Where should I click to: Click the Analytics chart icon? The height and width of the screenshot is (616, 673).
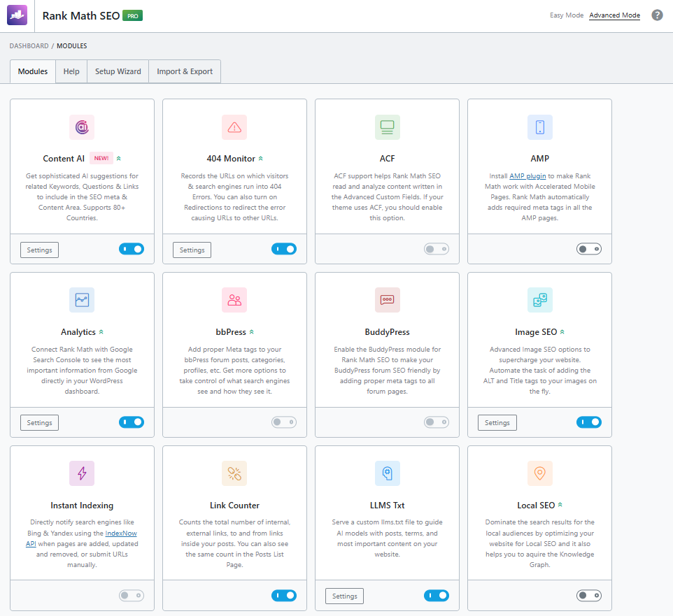pos(82,300)
